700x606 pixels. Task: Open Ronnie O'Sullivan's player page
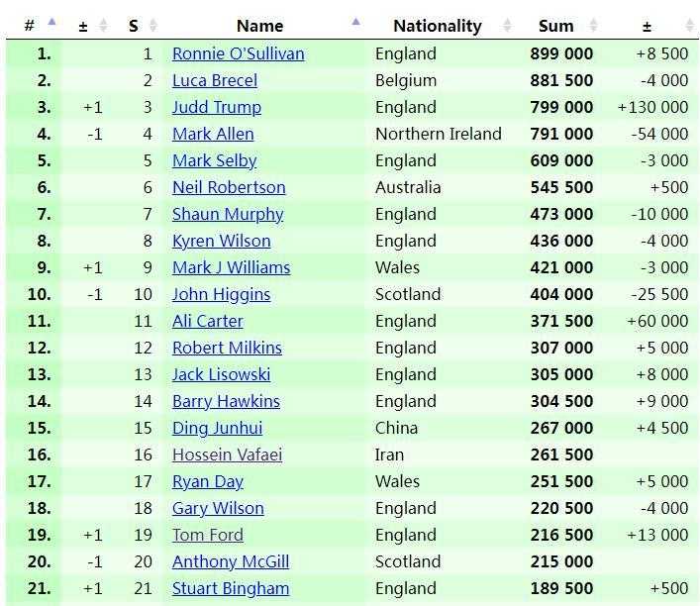click(x=238, y=53)
